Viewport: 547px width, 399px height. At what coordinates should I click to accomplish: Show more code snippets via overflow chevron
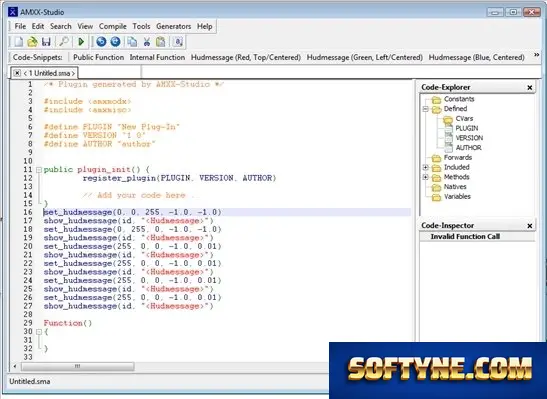click(x=537, y=55)
